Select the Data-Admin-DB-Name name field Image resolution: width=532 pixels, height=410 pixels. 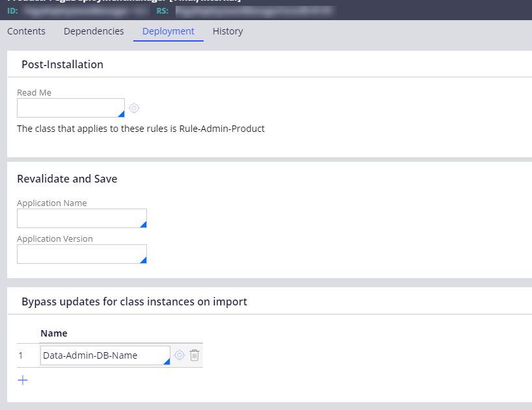point(103,355)
